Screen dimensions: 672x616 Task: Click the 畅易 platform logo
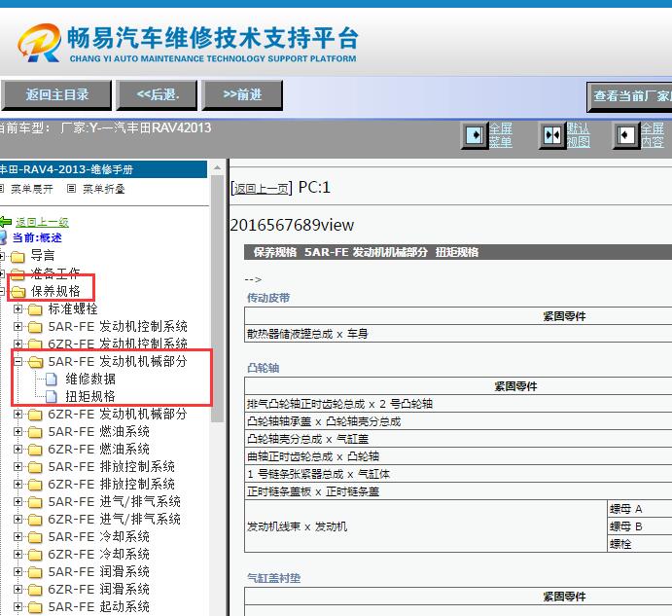click(x=187, y=43)
